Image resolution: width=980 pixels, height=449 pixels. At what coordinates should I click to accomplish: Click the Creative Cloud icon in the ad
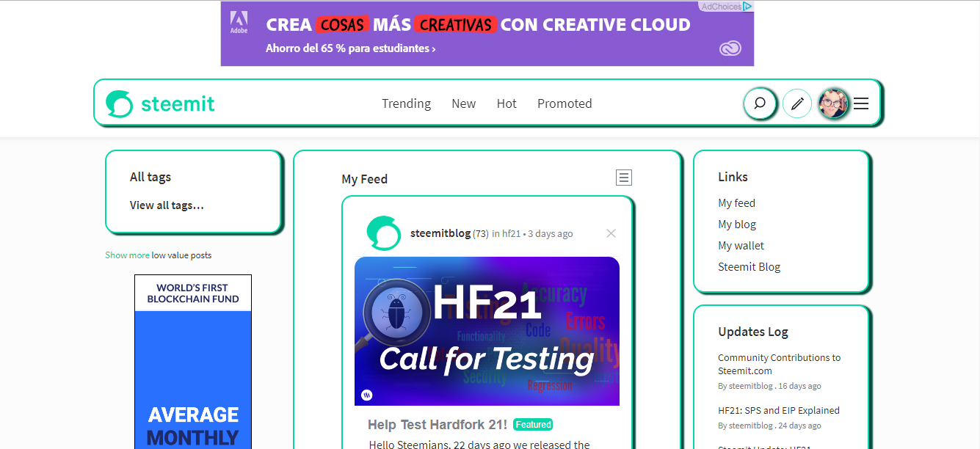coord(730,48)
